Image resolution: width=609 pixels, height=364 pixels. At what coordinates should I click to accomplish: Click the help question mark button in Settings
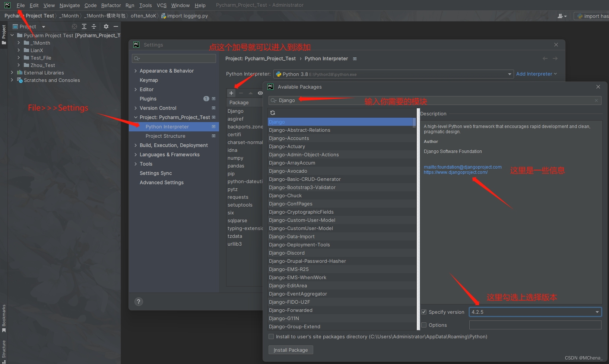point(139,302)
